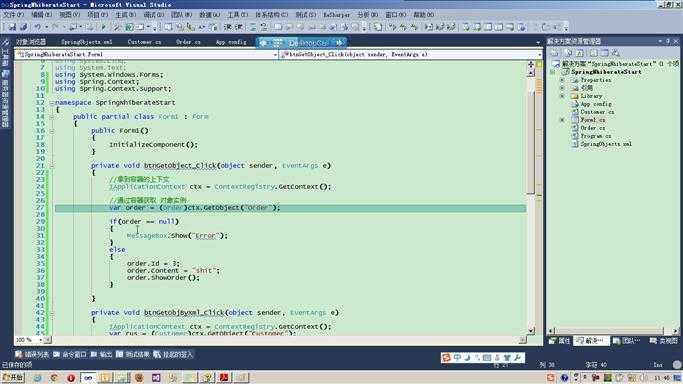
Task: Collapse the namespace SpringNhiberateStart code block
Action: [x=51, y=103]
